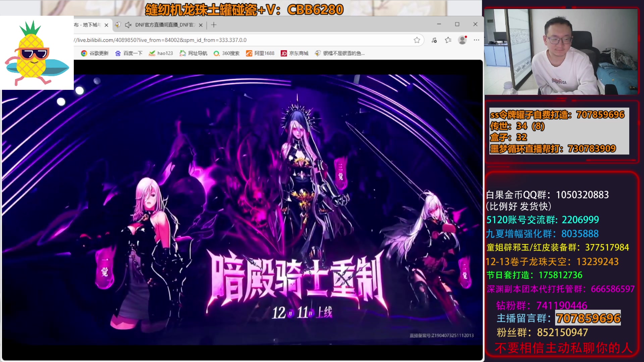The height and width of the screenshot is (362, 644).
Task: Open the browser media playback control icon
Action: (x=434, y=40)
